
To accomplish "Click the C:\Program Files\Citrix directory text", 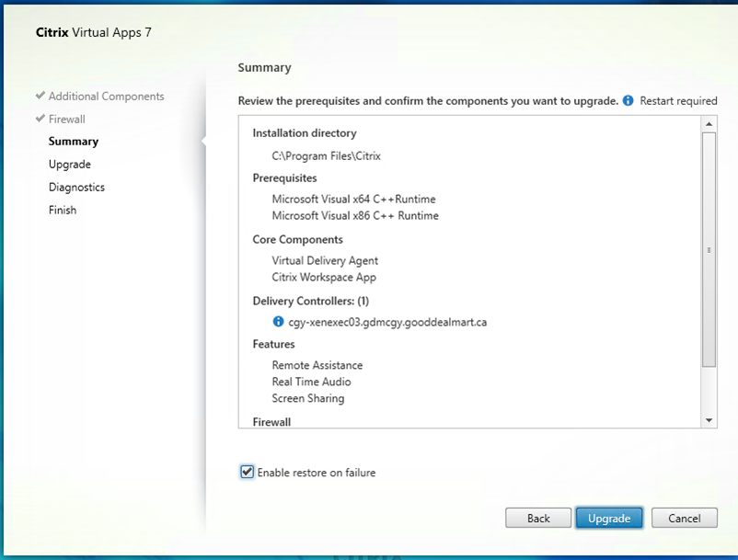I will tap(326, 155).
